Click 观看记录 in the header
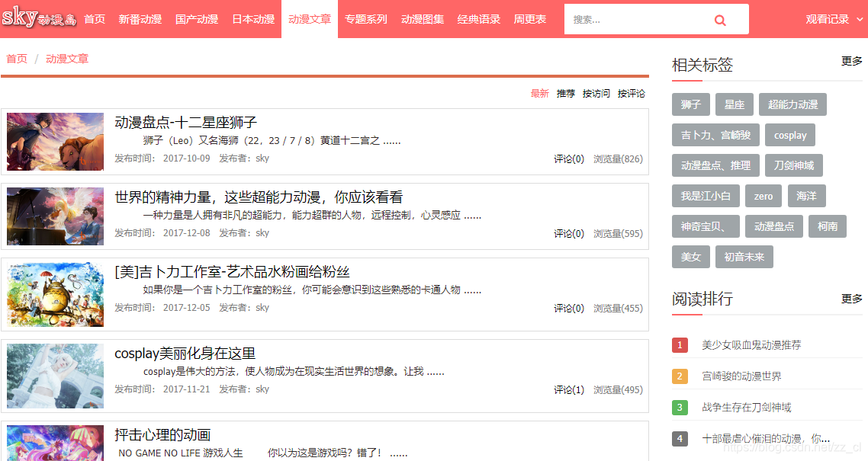 pos(827,19)
